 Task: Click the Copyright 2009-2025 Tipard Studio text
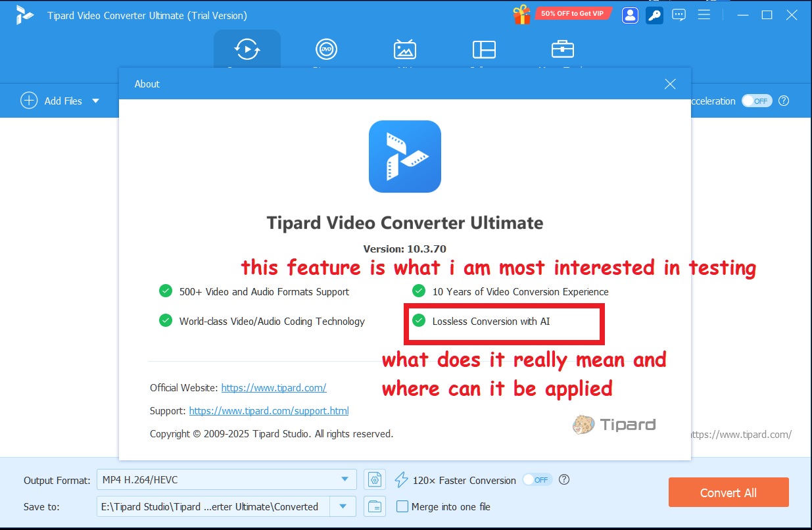(x=272, y=434)
